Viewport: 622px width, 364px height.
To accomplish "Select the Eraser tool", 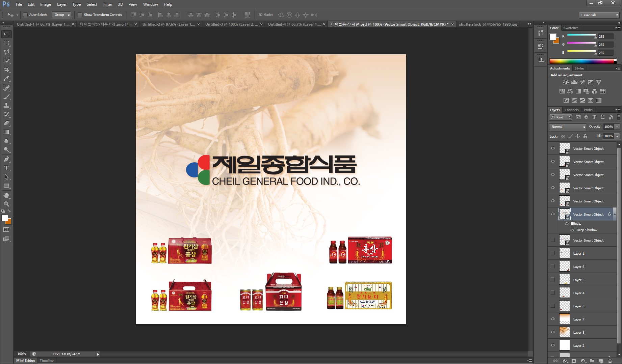I will (x=6, y=123).
